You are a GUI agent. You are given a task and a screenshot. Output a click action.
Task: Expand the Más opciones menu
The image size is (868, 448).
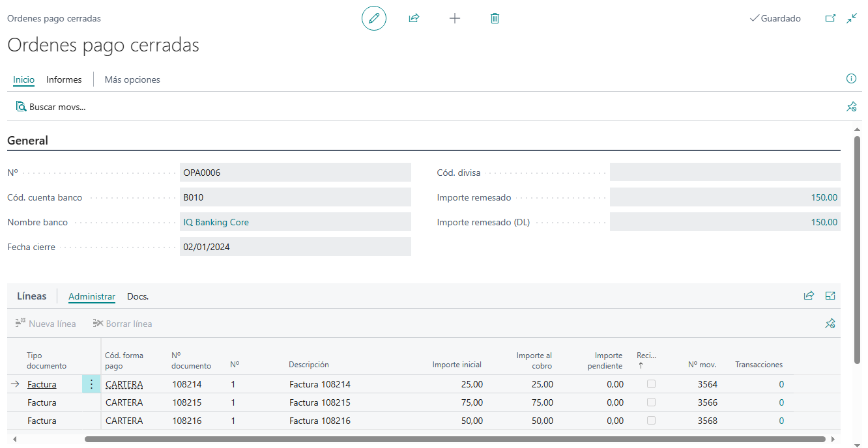pyautogui.click(x=133, y=79)
